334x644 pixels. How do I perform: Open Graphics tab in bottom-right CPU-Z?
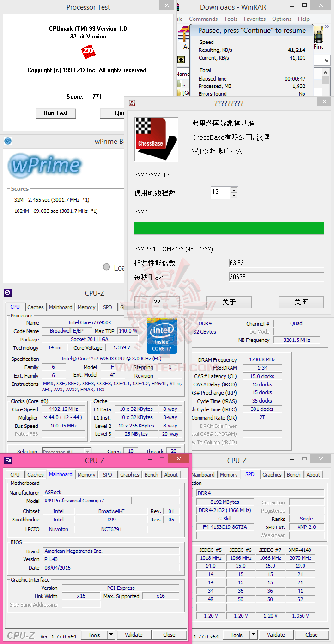272,475
